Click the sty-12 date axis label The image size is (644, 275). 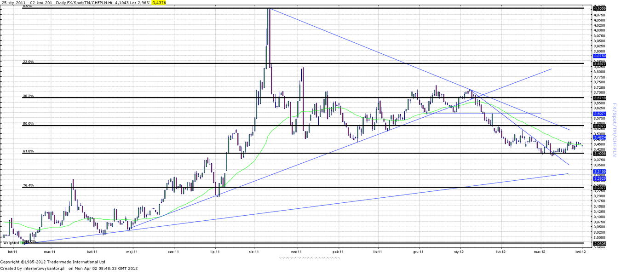[459, 252]
